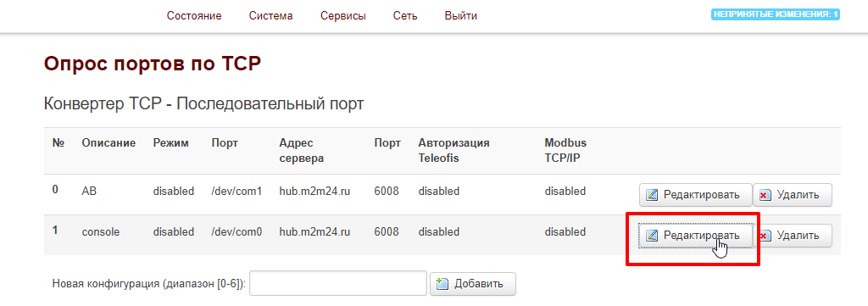Click the /dev/com1 port cell
868x306 pixels.
point(236,192)
